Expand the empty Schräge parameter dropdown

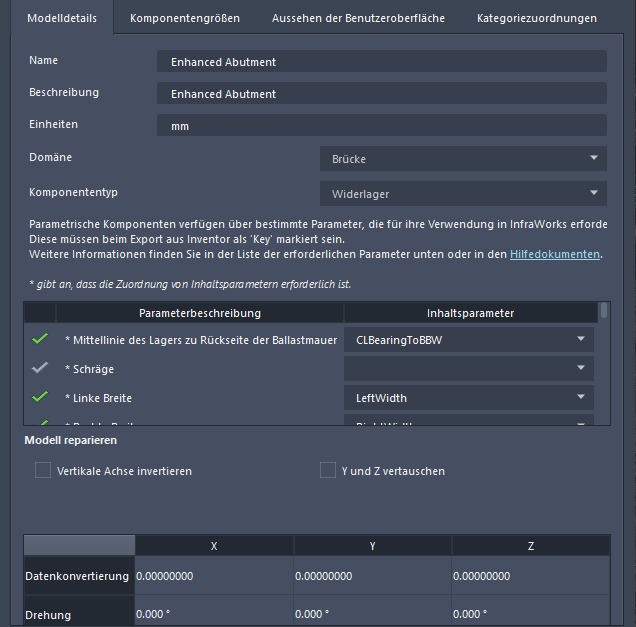468,368
